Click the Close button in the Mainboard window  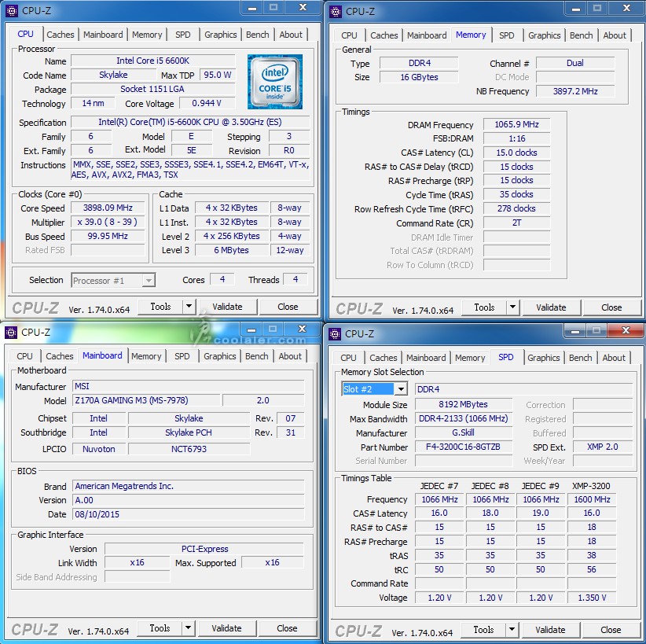pyautogui.click(x=287, y=628)
